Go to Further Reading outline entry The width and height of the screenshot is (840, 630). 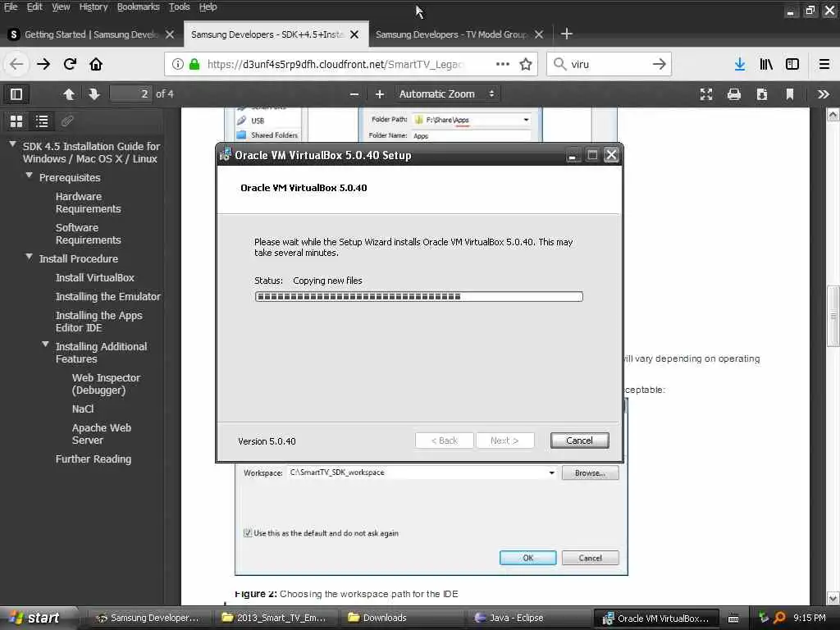pyautogui.click(x=94, y=459)
